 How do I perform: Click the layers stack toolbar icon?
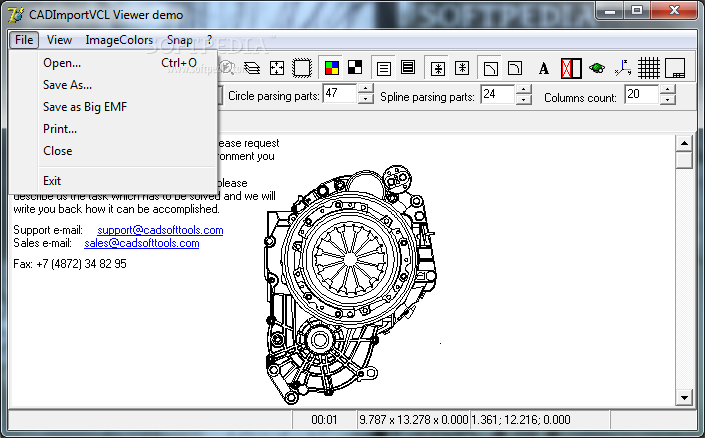click(252, 68)
